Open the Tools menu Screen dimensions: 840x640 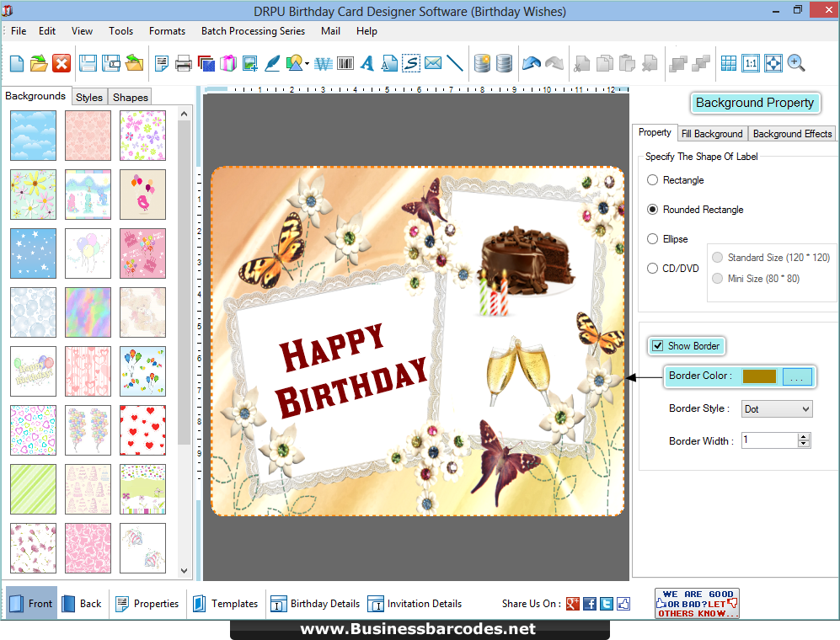pos(120,31)
